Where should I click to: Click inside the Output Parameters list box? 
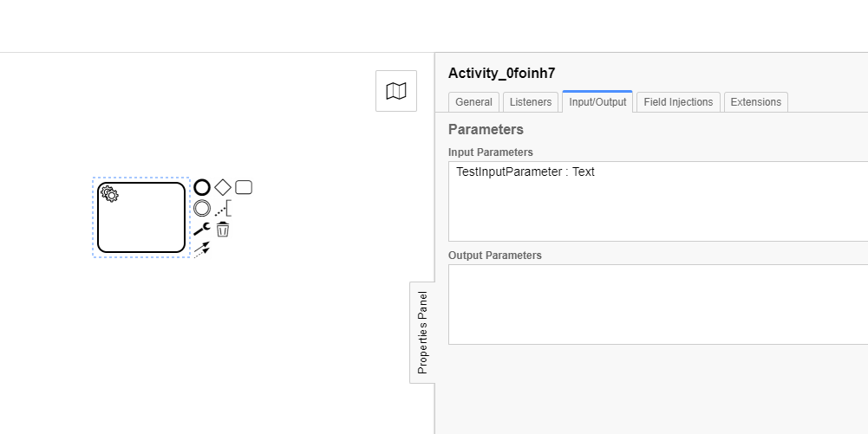point(658,305)
